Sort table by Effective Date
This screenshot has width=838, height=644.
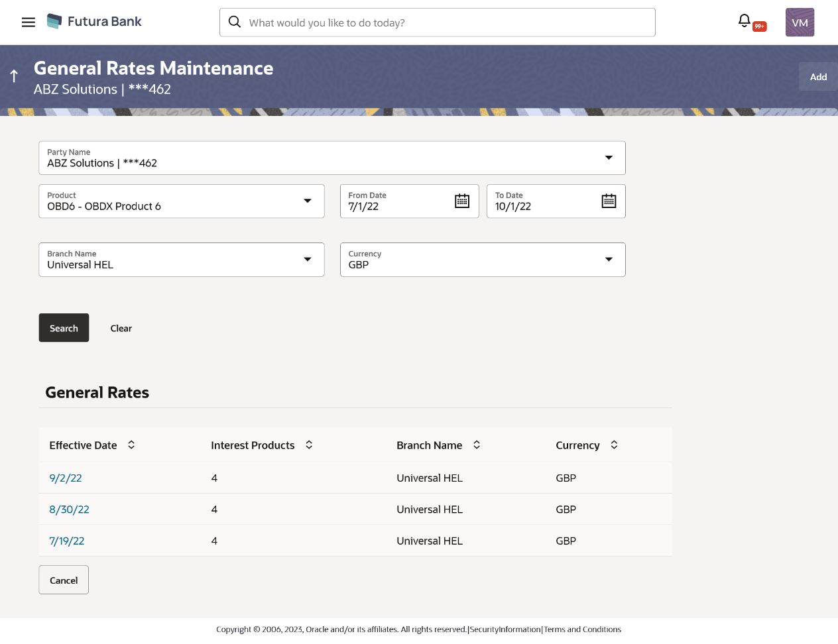click(x=131, y=445)
